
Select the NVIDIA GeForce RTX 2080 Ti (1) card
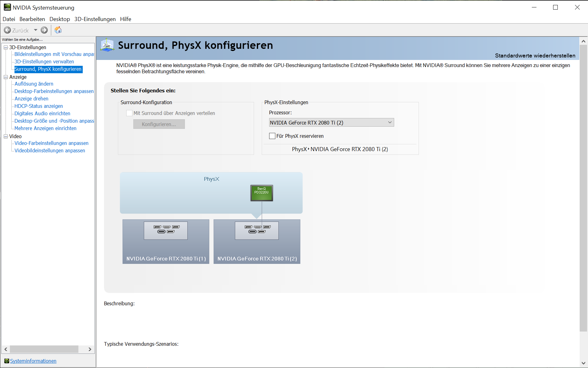click(166, 242)
